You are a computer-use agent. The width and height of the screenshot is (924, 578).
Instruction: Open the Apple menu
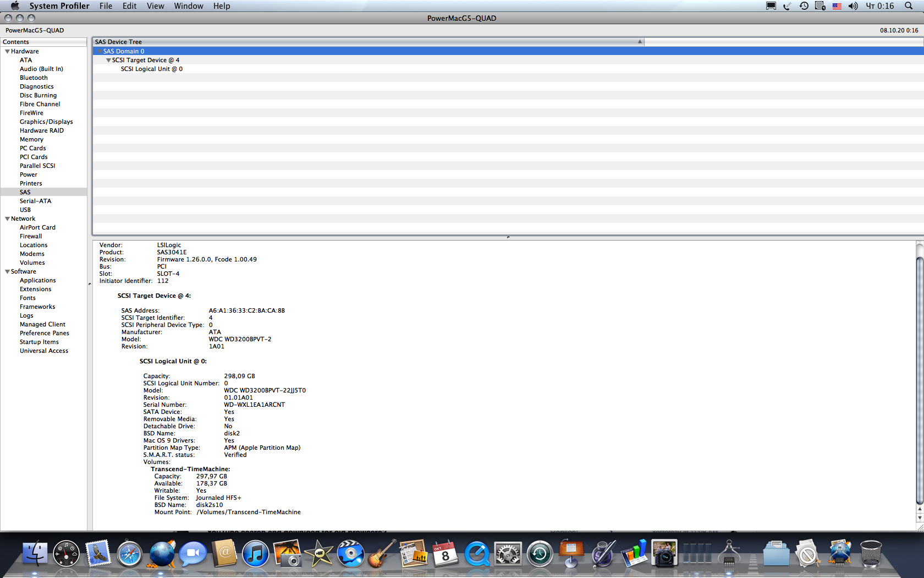pos(15,6)
